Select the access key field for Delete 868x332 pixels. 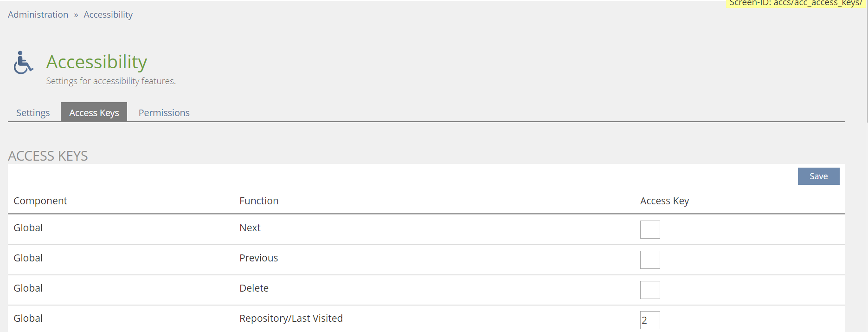tap(649, 290)
